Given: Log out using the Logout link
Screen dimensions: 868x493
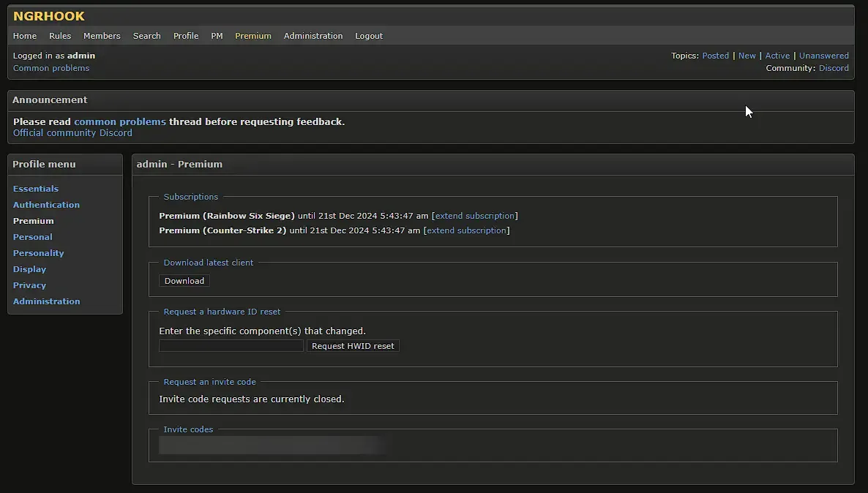Looking at the screenshot, I should tap(369, 36).
